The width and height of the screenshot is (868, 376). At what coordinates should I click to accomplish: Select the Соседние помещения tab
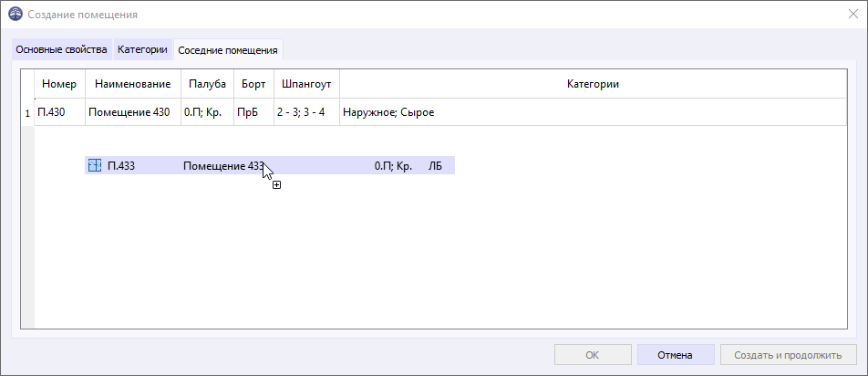227,50
